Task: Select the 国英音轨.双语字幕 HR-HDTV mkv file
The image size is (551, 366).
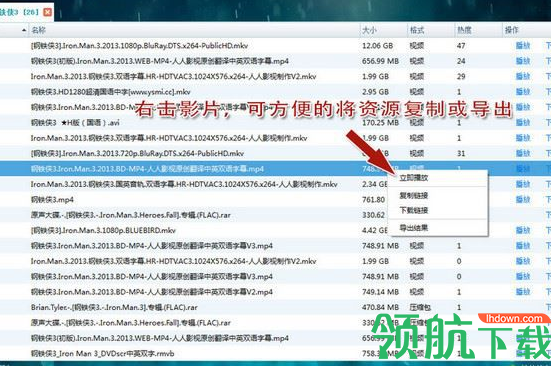Action: [184, 184]
